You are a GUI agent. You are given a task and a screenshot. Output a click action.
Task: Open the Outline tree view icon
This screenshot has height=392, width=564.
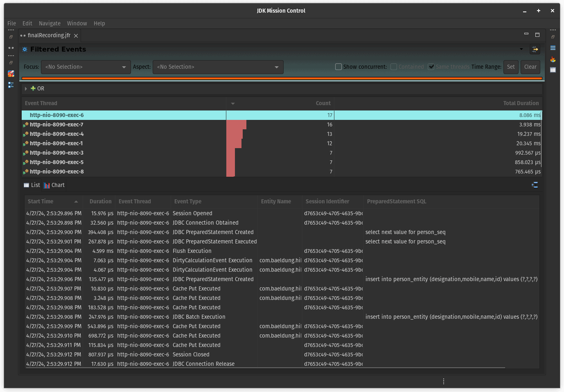[x=11, y=85]
